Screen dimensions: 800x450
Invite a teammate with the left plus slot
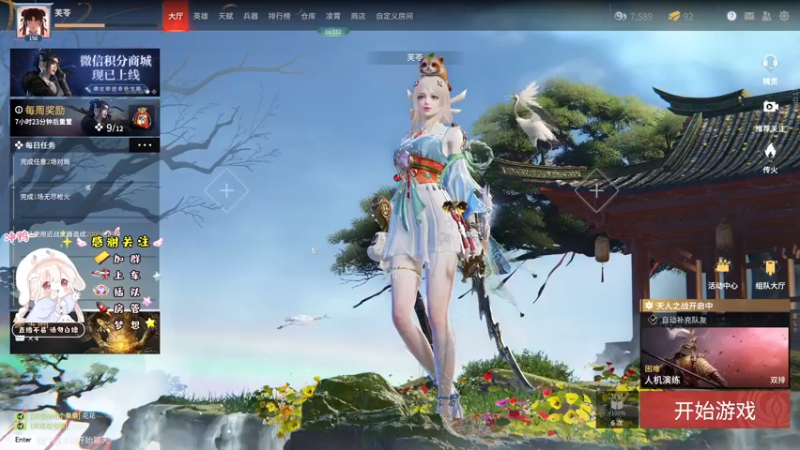tap(227, 191)
